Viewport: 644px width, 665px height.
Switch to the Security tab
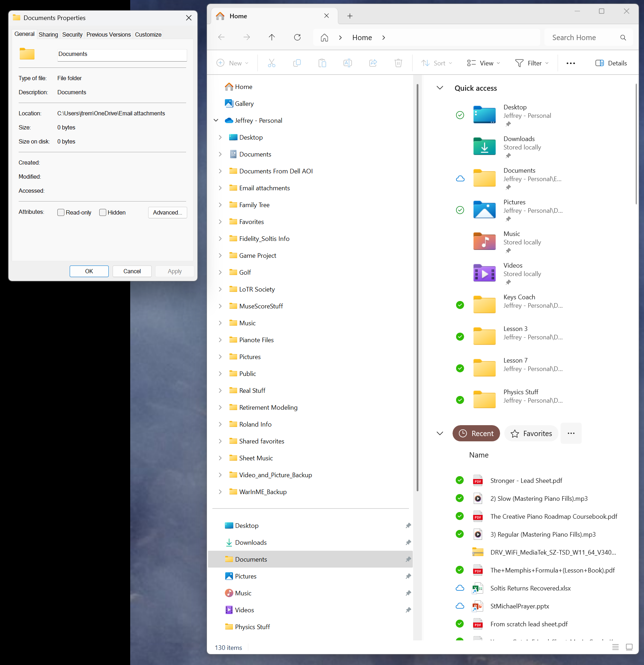click(72, 34)
